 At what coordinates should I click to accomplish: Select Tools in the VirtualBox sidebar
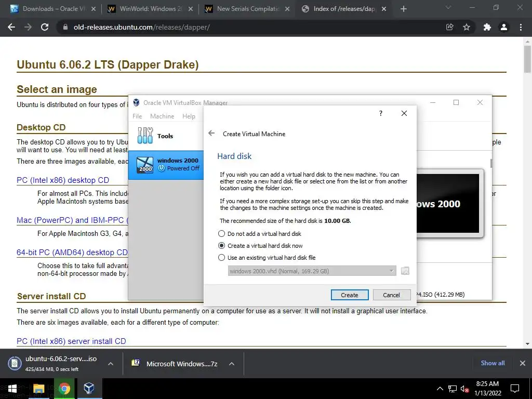pos(166,136)
